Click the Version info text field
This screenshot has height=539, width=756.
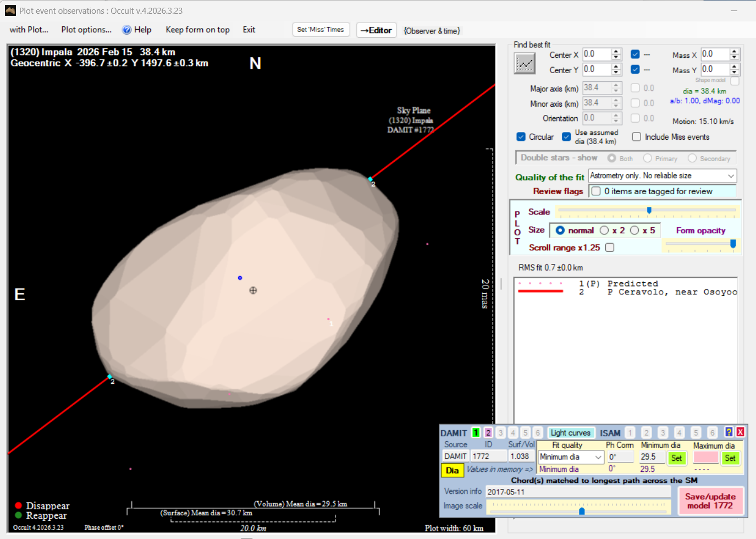577,492
